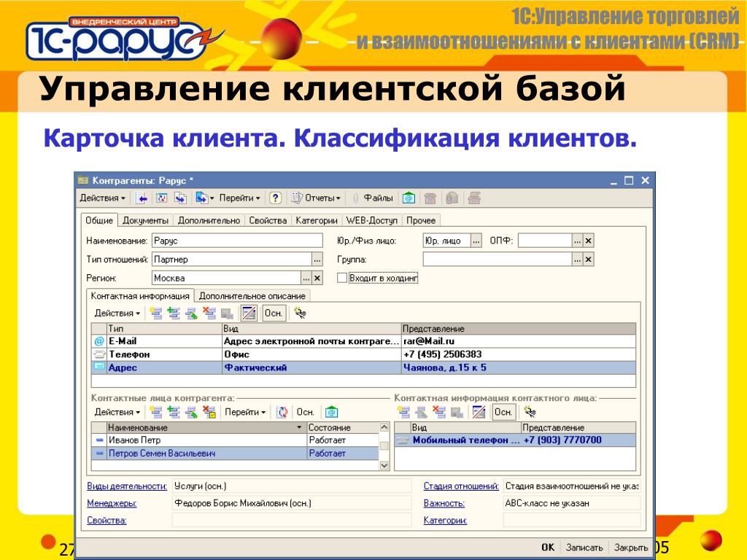The image size is (747, 560).
Task: Open Перейти dropdown in contact persons panel
Action: point(245,413)
